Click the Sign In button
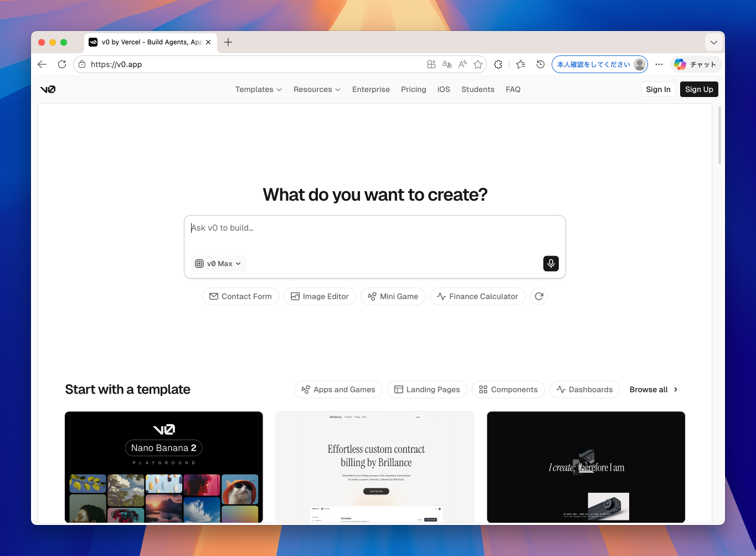This screenshot has height=556, width=756. click(x=658, y=89)
